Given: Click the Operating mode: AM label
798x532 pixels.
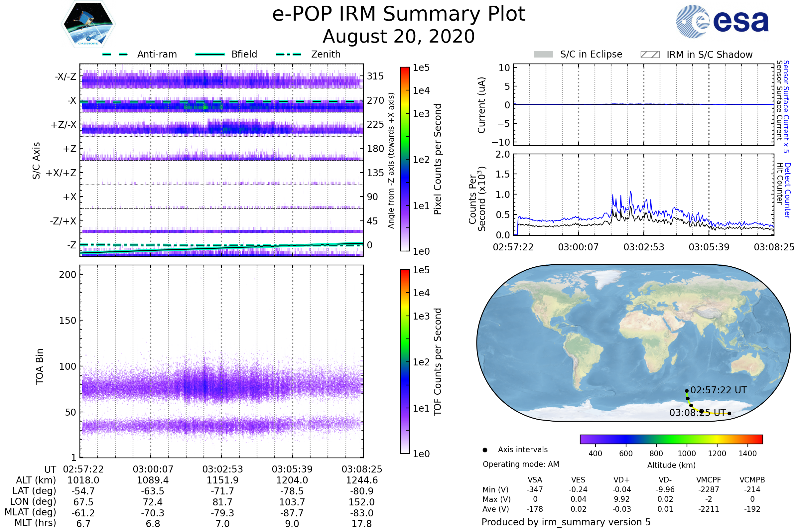Looking at the screenshot, I should click(x=521, y=464).
